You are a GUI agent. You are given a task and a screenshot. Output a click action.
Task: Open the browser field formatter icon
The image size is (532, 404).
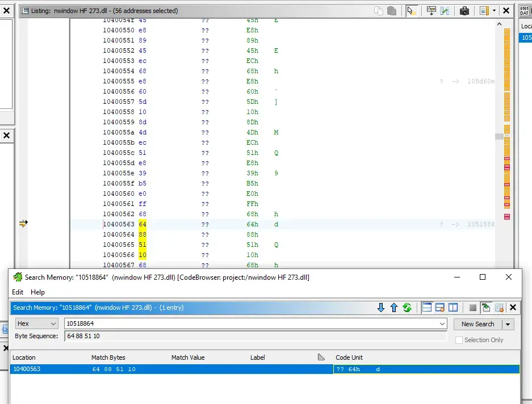tap(432, 11)
